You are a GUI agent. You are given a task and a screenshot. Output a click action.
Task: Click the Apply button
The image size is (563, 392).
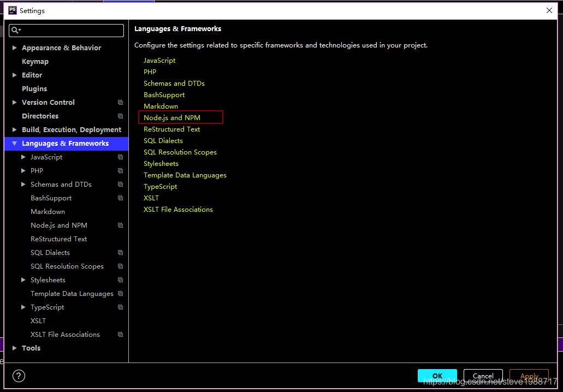(529, 376)
